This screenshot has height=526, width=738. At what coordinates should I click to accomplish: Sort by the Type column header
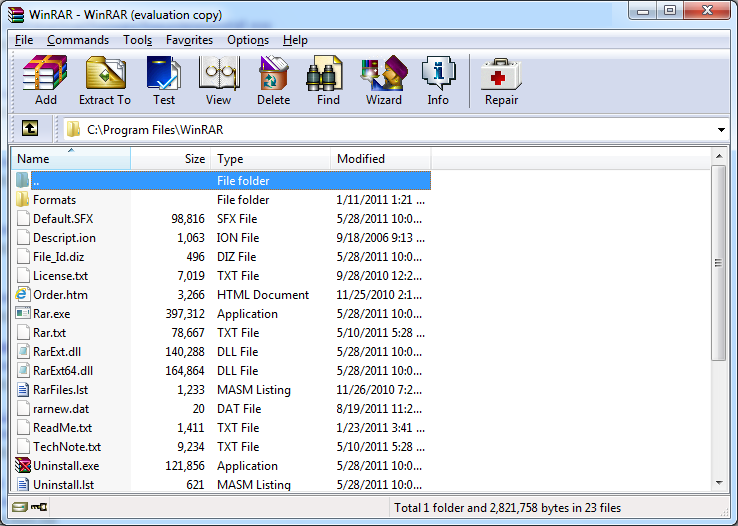tap(271, 159)
